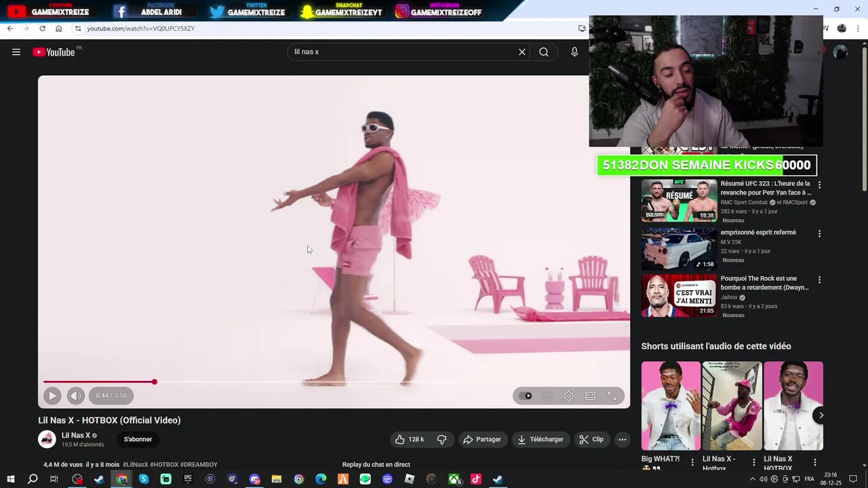Go to the YouTube home logo
This screenshot has width=868, height=488.
pyautogui.click(x=54, y=52)
